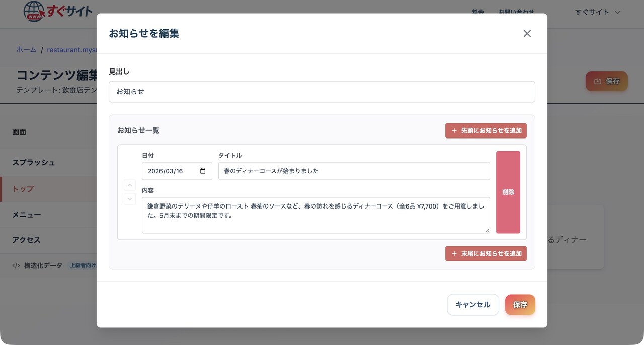Click the export icon inside the header 保存 button
The width and height of the screenshot is (644, 345).
(x=598, y=81)
